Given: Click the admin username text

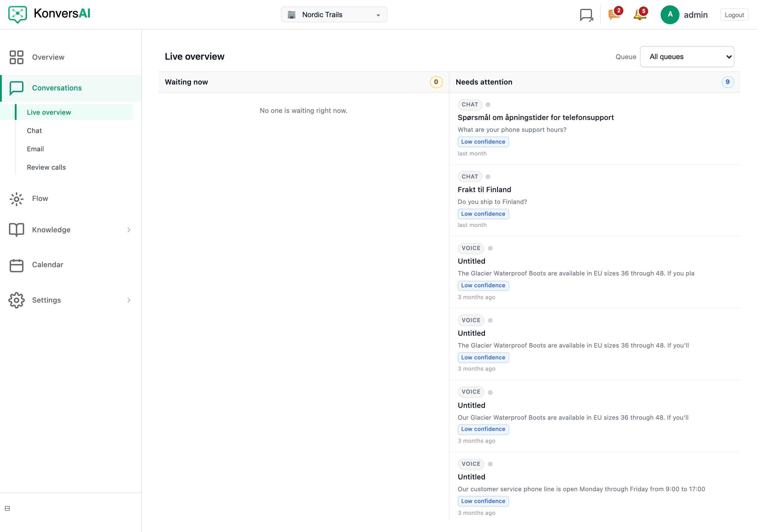Looking at the screenshot, I should [x=696, y=15].
